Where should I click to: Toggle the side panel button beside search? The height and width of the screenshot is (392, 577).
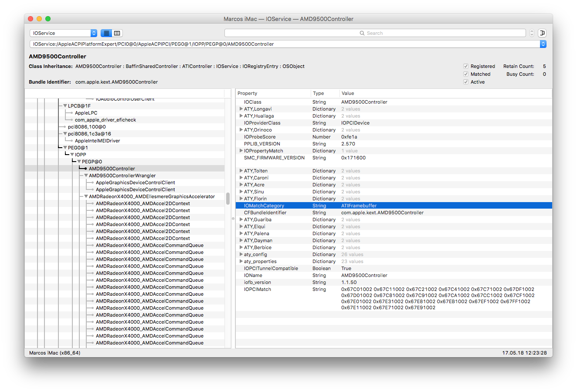pyautogui.click(x=542, y=33)
